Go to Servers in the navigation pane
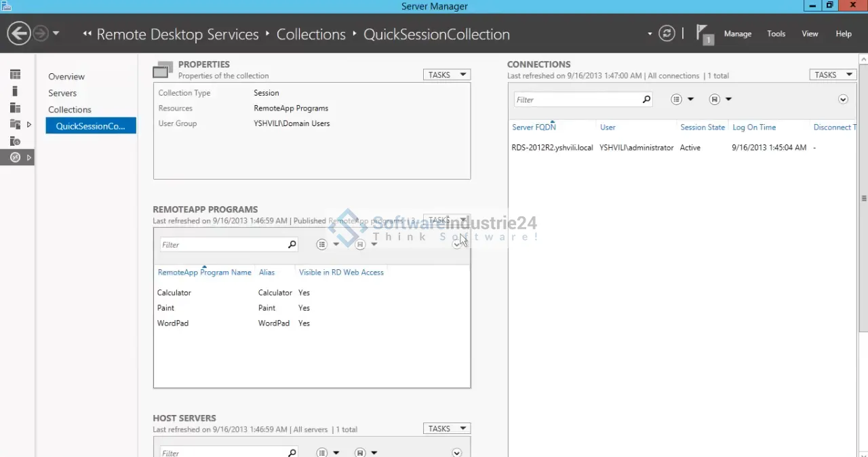868x457 pixels. click(x=62, y=93)
